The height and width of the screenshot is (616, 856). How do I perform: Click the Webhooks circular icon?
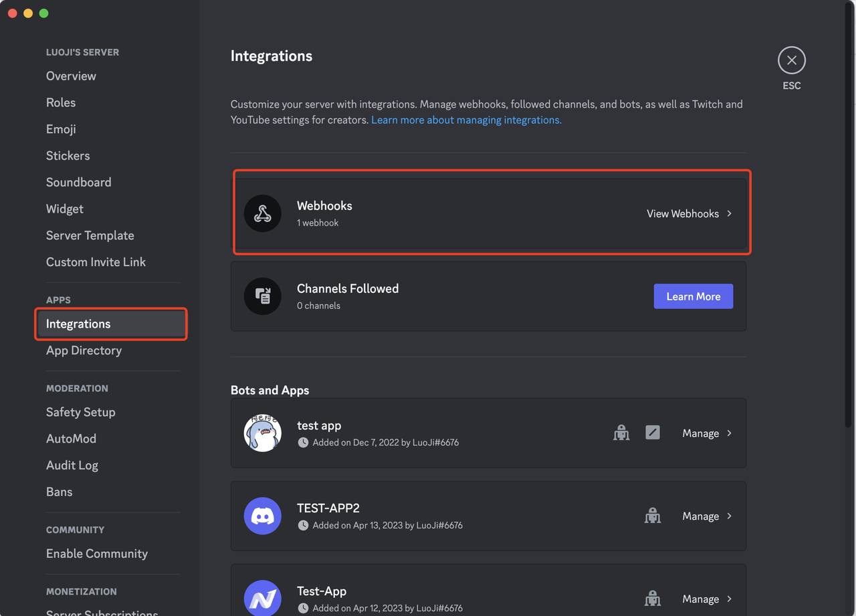tap(263, 213)
